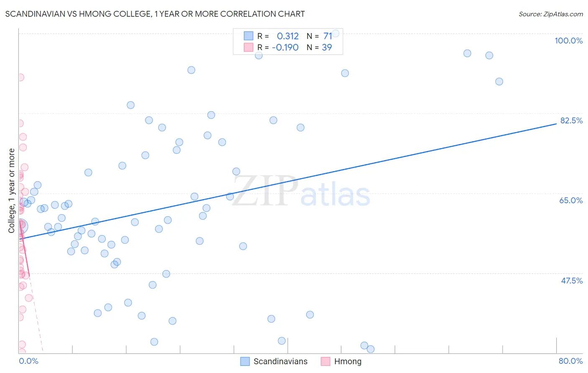Click the right end of blue trend line
588x373 pixels.
pos(556,124)
